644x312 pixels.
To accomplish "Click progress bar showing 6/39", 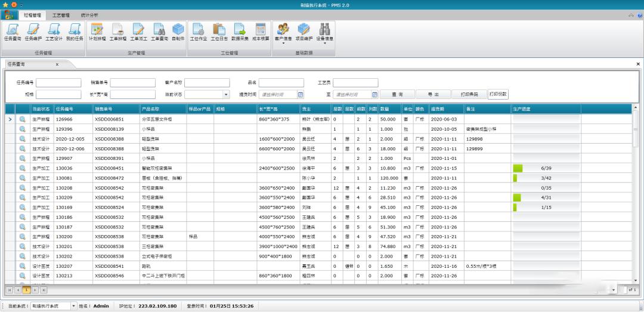I will [x=546, y=168].
